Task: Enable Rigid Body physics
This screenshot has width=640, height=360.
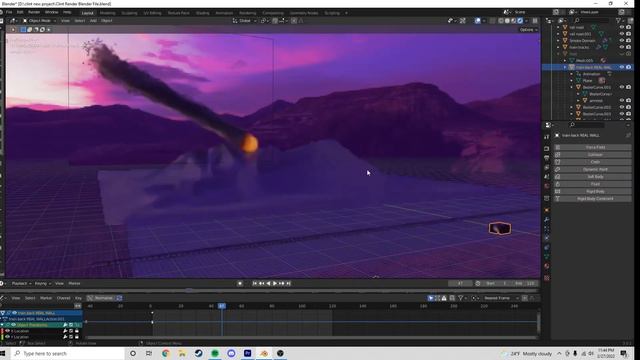Action: click(x=593, y=191)
